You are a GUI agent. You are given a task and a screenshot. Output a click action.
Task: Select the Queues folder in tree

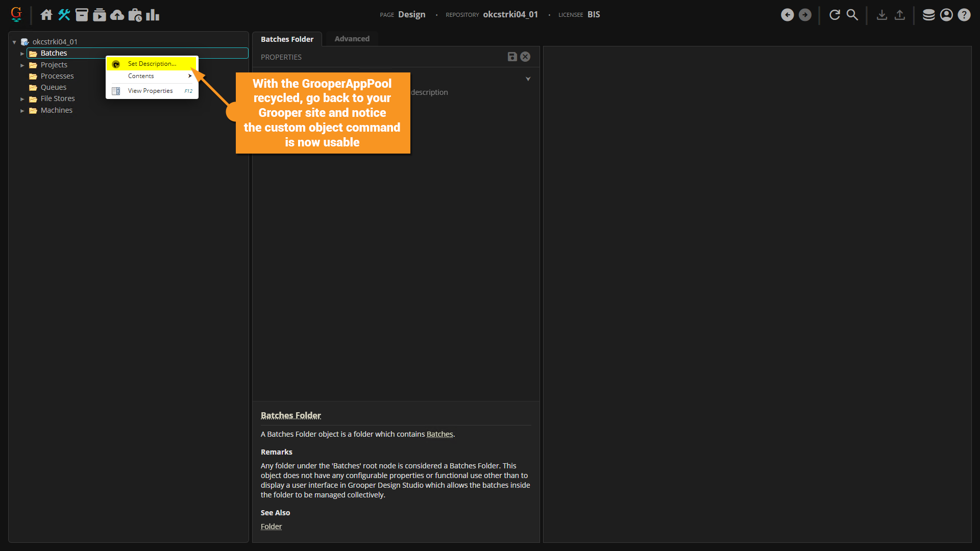pos(54,87)
